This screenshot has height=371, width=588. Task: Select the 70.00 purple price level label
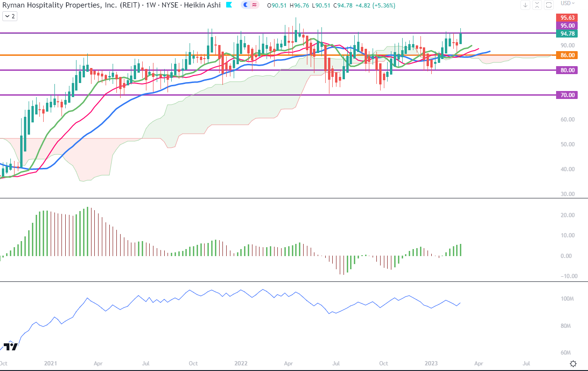pyautogui.click(x=567, y=95)
